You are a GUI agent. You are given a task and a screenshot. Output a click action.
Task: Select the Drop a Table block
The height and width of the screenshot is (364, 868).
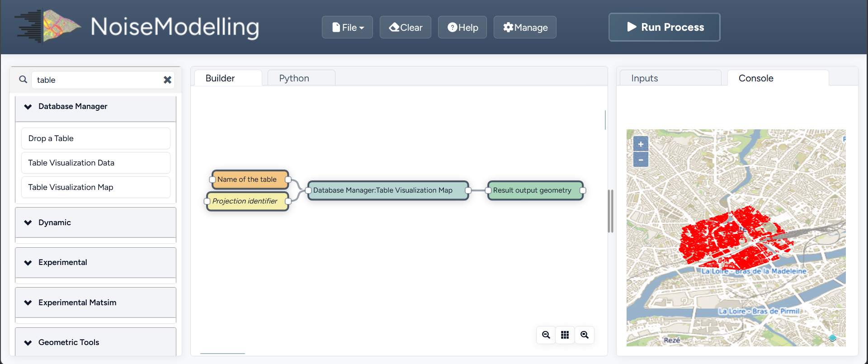point(96,138)
